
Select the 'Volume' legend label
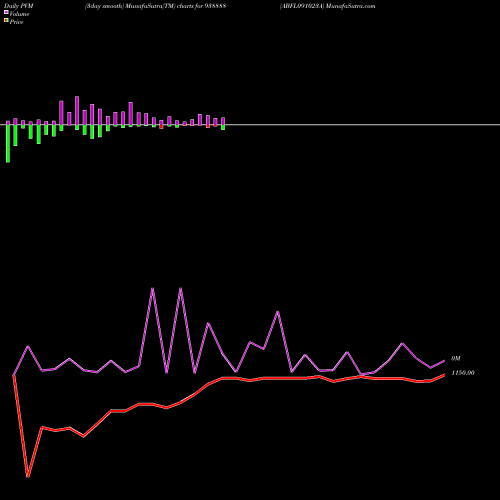tap(19, 14)
